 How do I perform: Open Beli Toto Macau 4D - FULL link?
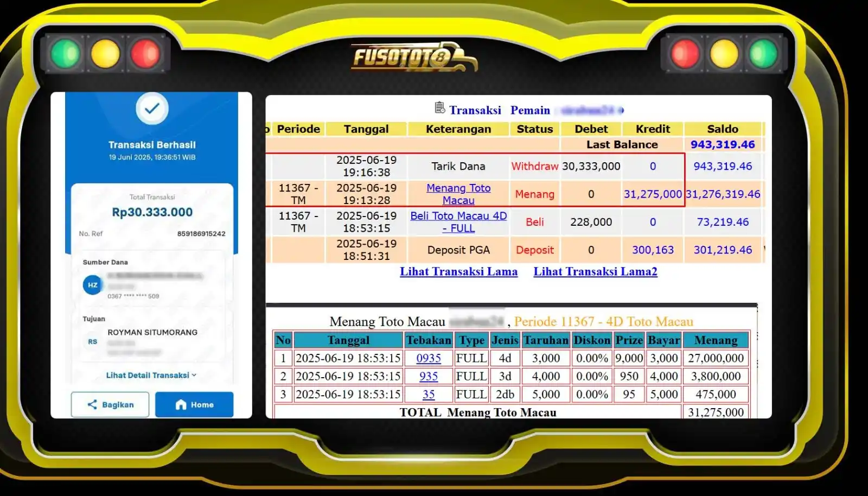pyautogui.click(x=458, y=222)
